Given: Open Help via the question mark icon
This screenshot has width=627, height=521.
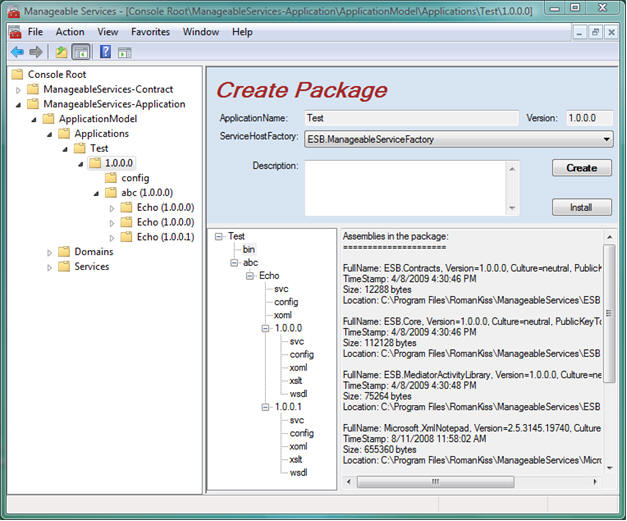Looking at the screenshot, I should tap(106, 52).
